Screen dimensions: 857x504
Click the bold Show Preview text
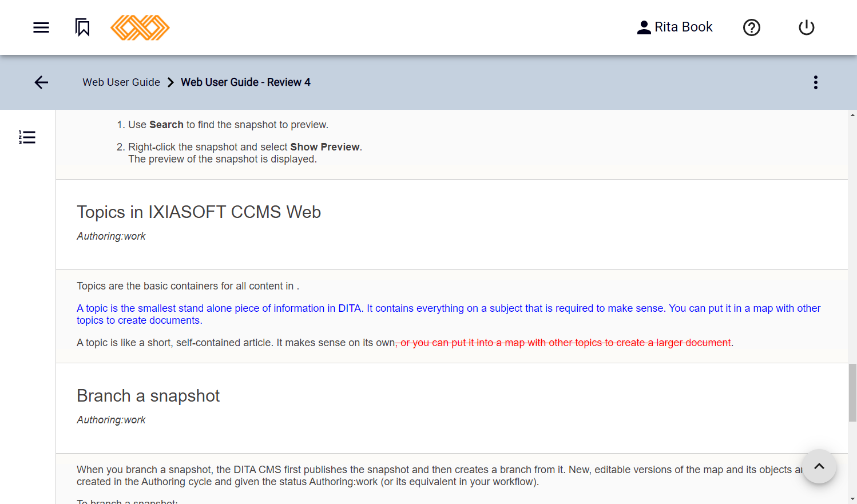coord(325,147)
